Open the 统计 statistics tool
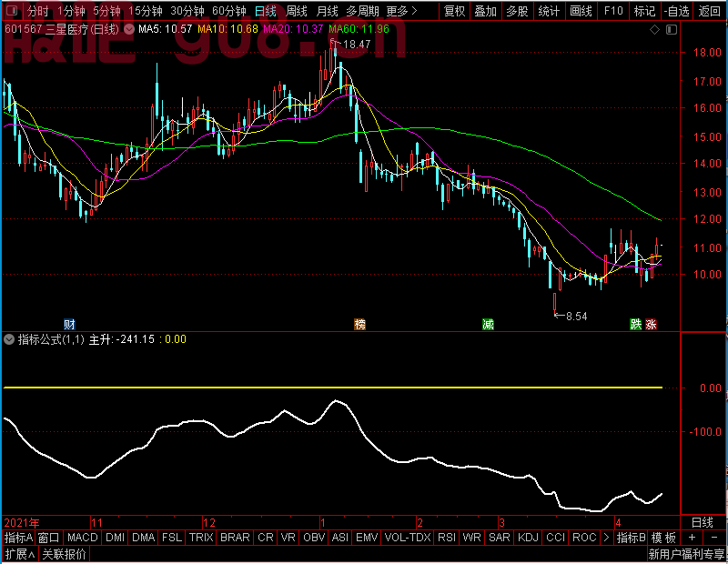This screenshot has height=564, width=728. [x=549, y=11]
